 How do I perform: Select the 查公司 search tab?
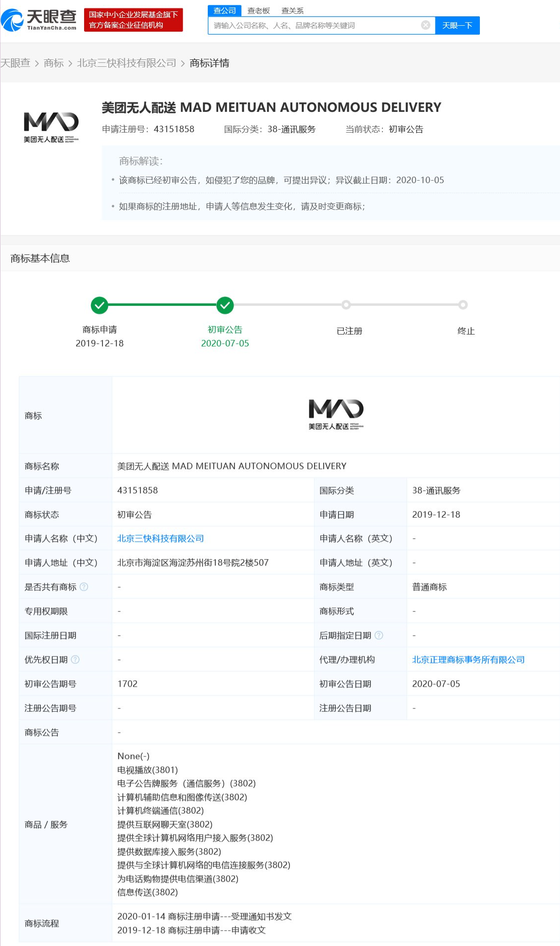pos(224,10)
